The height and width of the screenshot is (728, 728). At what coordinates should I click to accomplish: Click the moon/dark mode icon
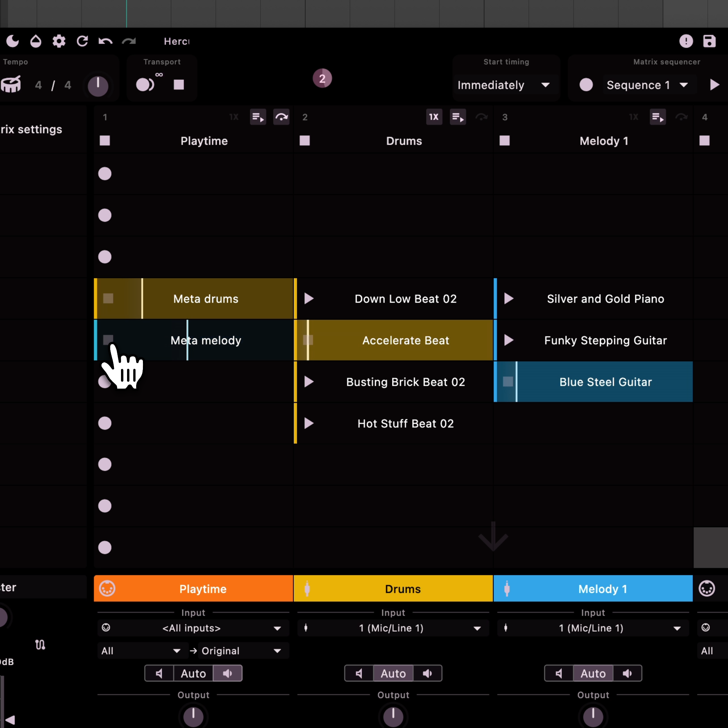pyautogui.click(x=12, y=41)
